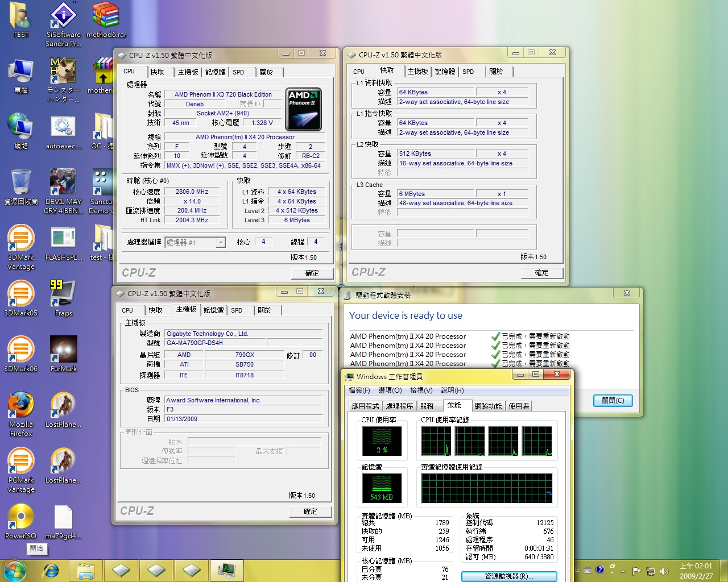Open LostPlanet desktop shortcut below Firefox row
This screenshot has height=582, width=728.
point(63,410)
